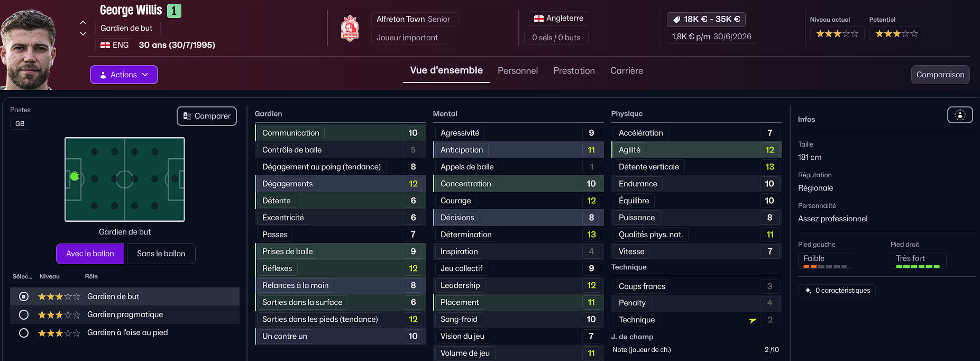
Task: Select Gardien à l'aise au pied radio
Action: 24,333
